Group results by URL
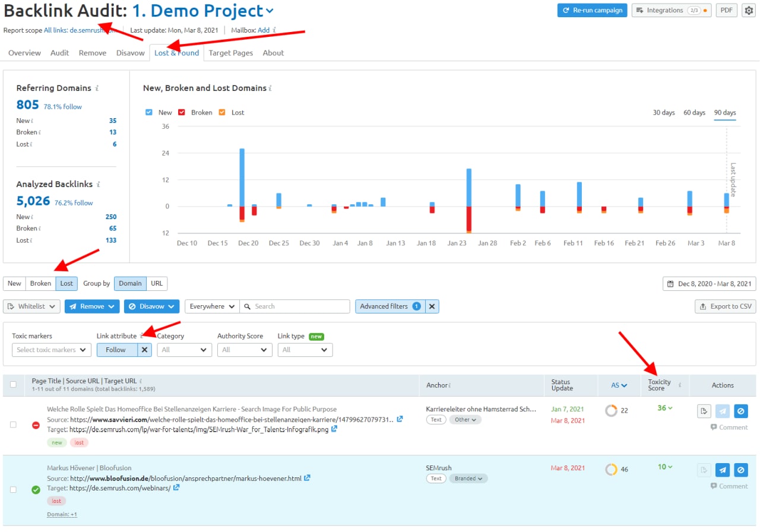 pyautogui.click(x=157, y=283)
